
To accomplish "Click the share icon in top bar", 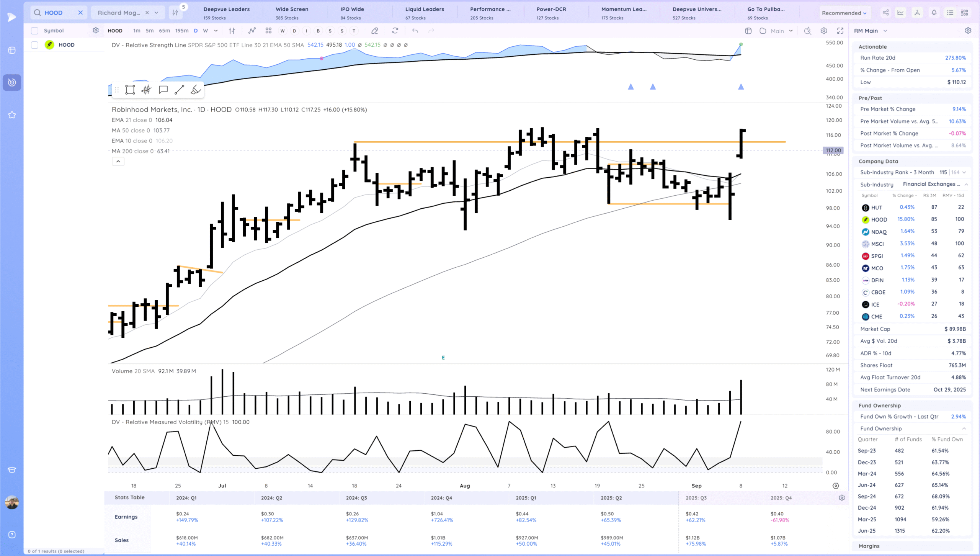I will coord(885,13).
